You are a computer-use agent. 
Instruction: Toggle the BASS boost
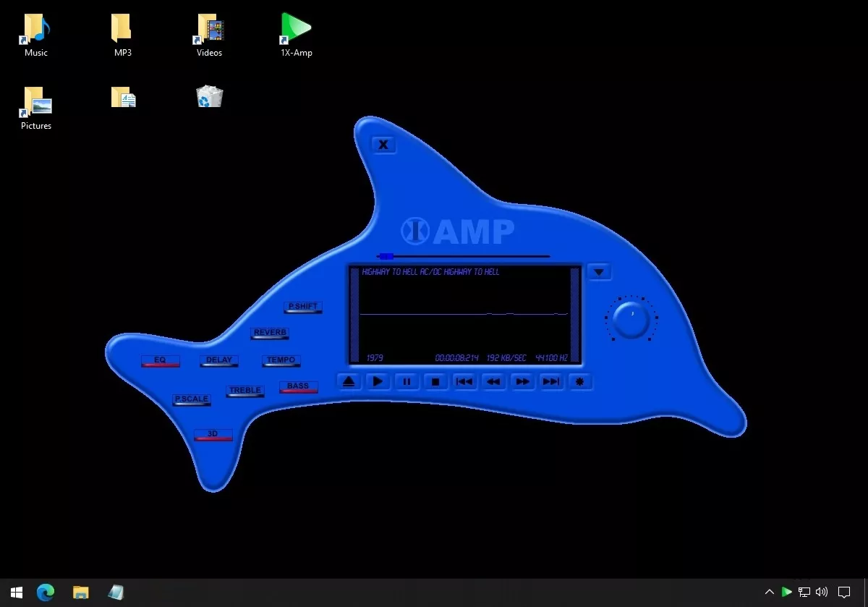coord(298,387)
